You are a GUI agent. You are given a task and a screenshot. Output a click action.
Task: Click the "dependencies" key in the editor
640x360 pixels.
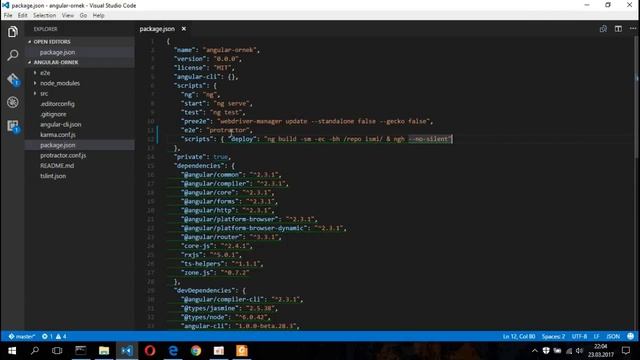[x=199, y=166]
